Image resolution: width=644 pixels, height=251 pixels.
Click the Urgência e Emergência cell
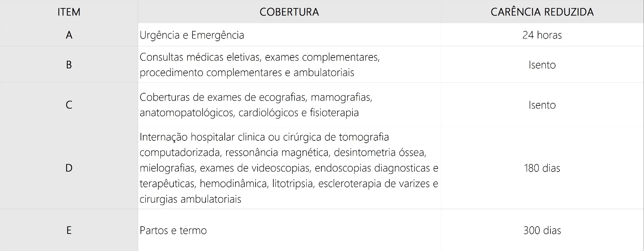tap(192, 35)
